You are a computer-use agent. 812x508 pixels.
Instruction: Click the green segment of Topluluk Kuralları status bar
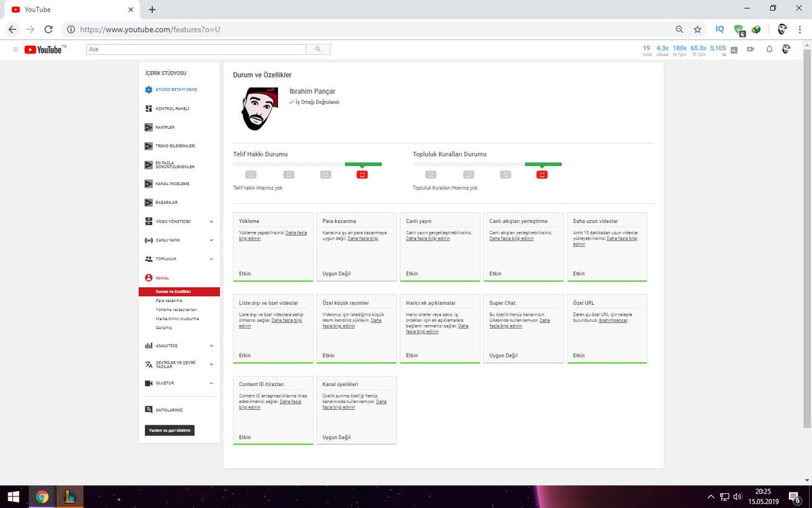(543, 164)
